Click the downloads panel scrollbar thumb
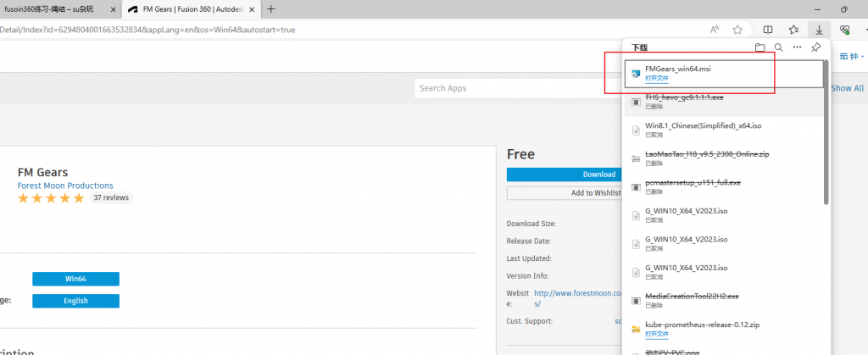Image resolution: width=868 pixels, height=355 pixels. click(x=826, y=131)
